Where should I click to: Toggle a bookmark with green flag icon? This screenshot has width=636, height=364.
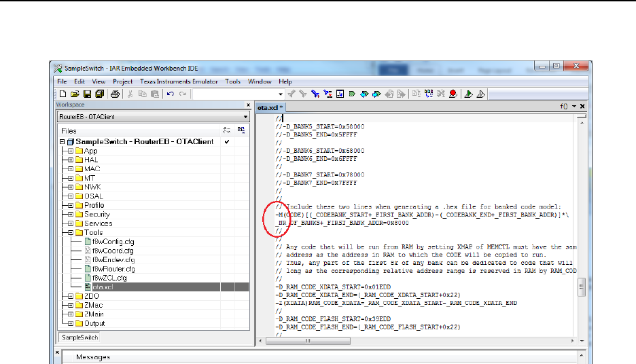click(352, 94)
